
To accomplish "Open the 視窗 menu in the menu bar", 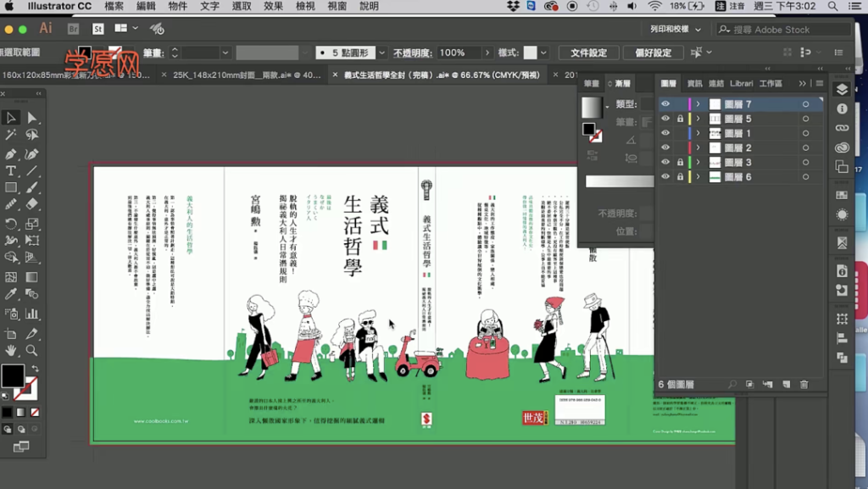I will click(336, 8).
